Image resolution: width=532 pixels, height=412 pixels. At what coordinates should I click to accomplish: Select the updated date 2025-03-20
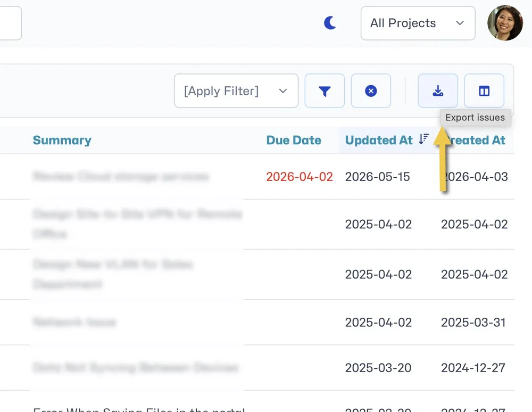[x=378, y=368]
